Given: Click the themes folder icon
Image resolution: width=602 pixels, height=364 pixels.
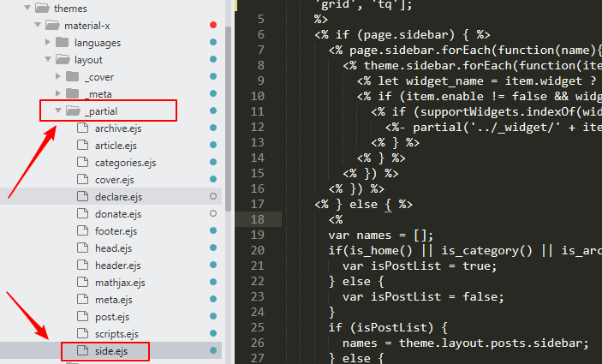Looking at the screenshot, I should tap(42, 8).
